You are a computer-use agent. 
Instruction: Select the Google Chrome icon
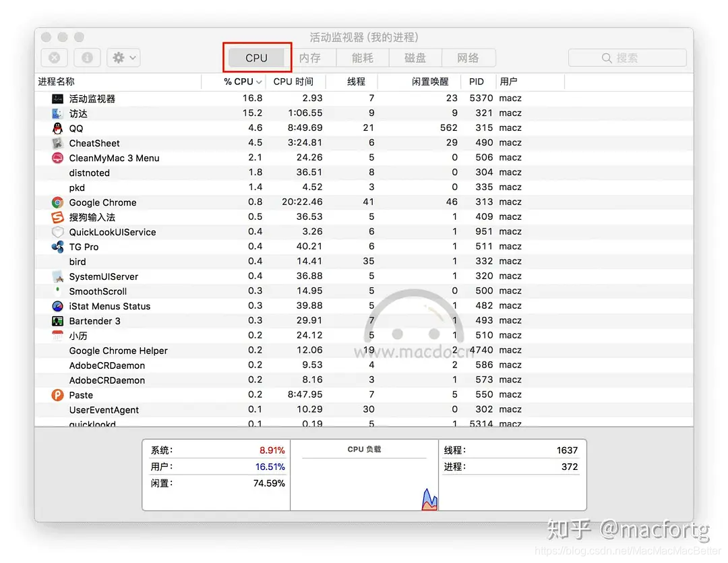[57, 202]
